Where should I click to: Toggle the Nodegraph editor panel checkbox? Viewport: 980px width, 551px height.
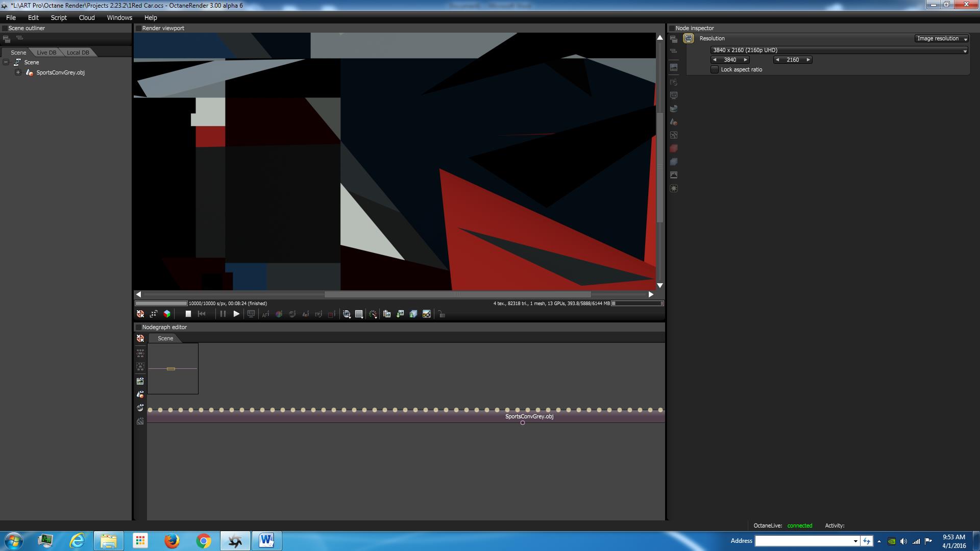click(x=138, y=327)
